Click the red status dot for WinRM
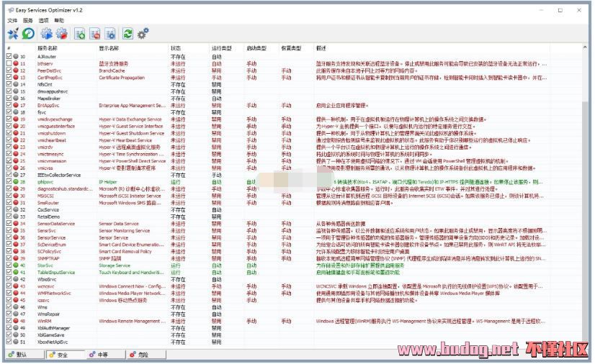595x364 pixels. click(16, 322)
